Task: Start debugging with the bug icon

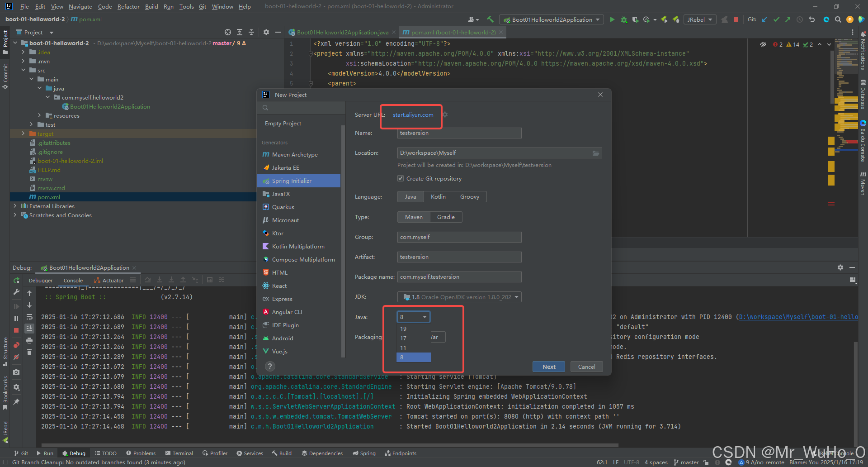Action: click(x=624, y=19)
